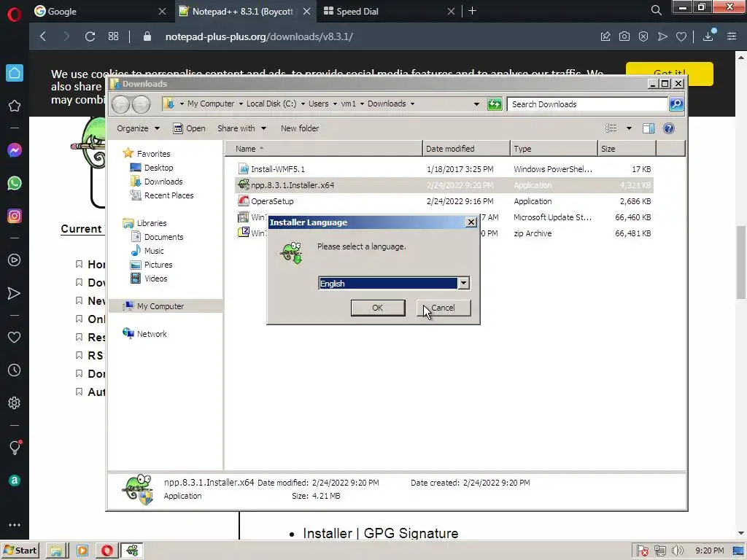
Task: Open the language selection dropdown arrow
Action: pyautogui.click(x=463, y=284)
